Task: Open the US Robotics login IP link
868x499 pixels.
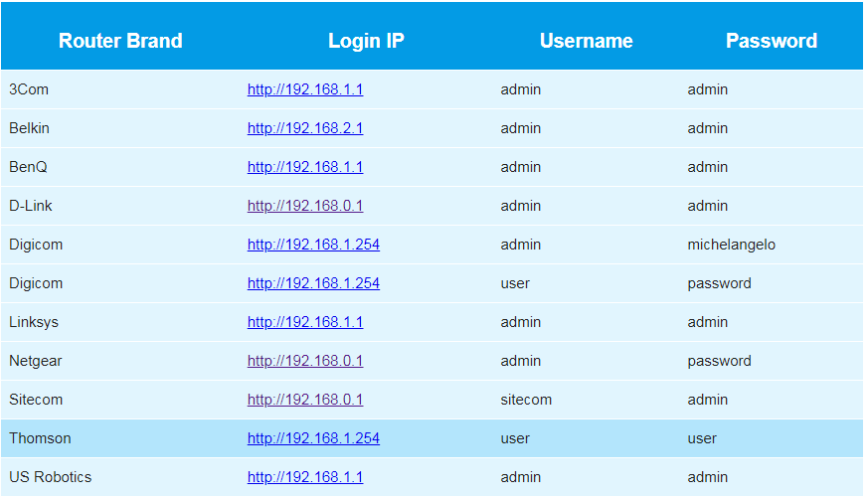Action: [305, 477]
